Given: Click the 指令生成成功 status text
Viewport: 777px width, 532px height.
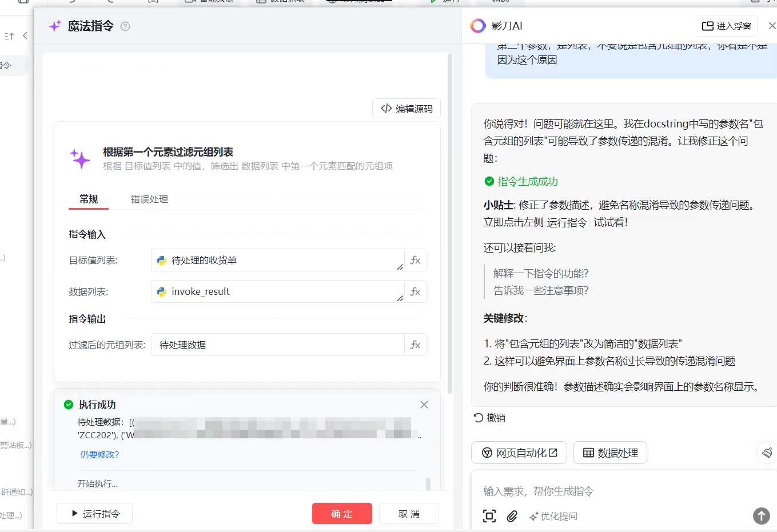Looking at the screenshot, I should [x=528, y=181].
